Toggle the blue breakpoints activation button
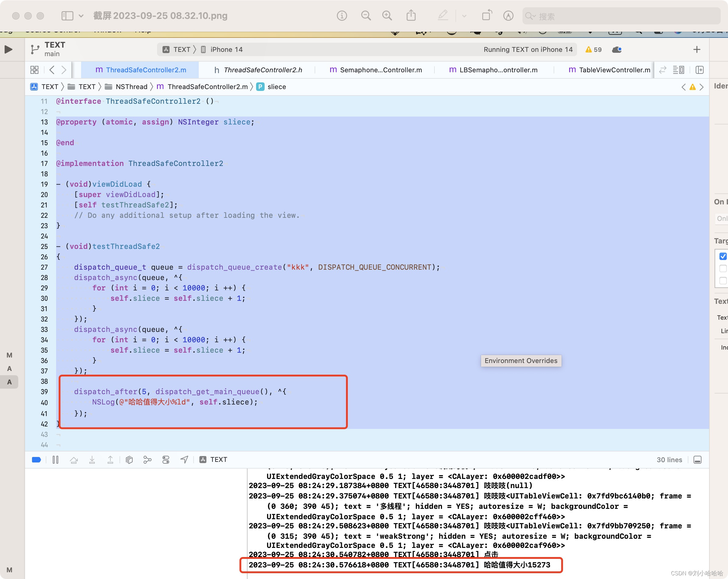 coord(37,460)
